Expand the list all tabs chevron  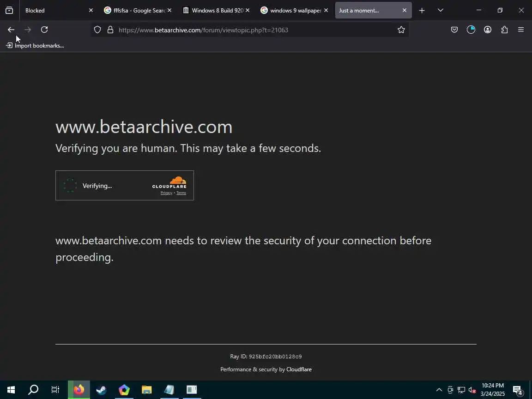pos(441,11)
